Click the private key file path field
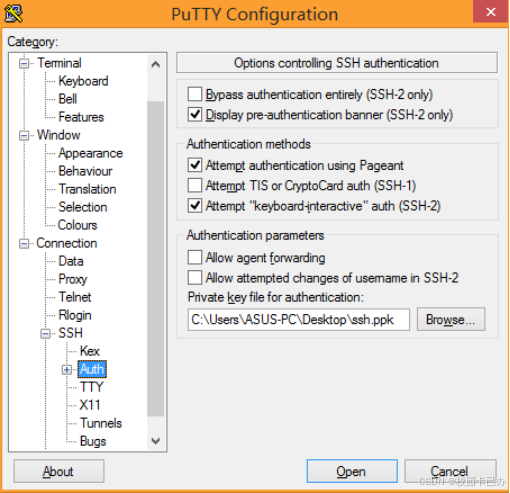Viewport: 510px width, 493px height. pos(299,320)
